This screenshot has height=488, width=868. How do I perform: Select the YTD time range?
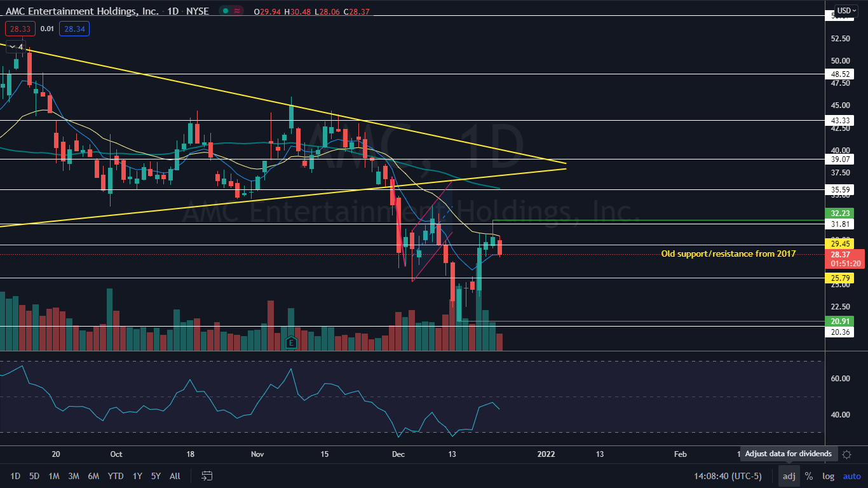pos(116,476)
